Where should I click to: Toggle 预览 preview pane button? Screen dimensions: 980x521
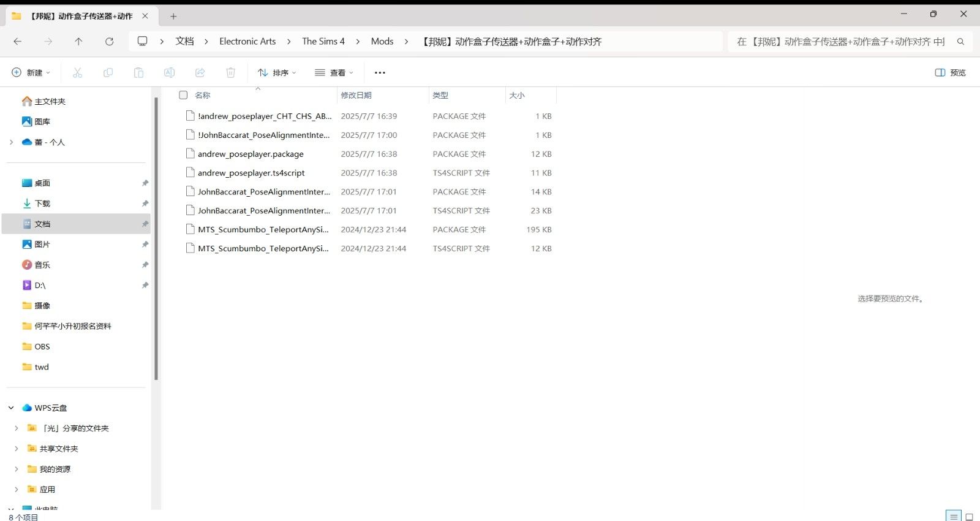[x=950, y=72]
